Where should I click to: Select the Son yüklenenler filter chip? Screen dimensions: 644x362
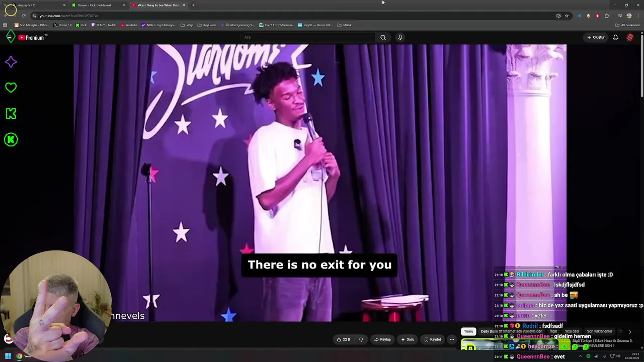pos(600,331)
